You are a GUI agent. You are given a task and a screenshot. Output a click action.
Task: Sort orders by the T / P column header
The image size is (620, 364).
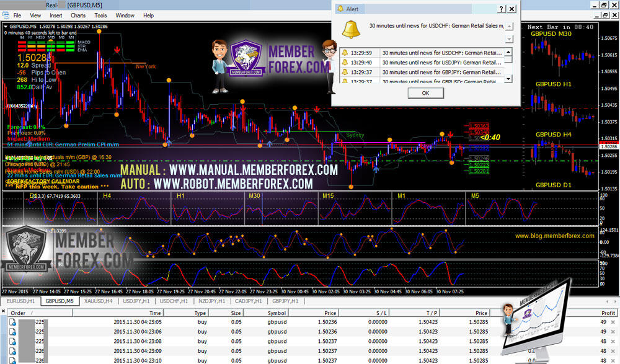click(x=415, y=313)
